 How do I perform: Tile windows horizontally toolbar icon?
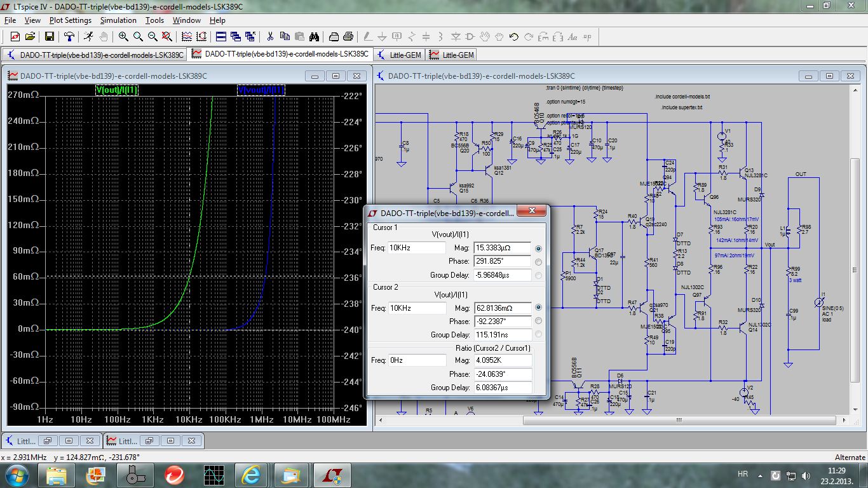[x=221, y=36]
